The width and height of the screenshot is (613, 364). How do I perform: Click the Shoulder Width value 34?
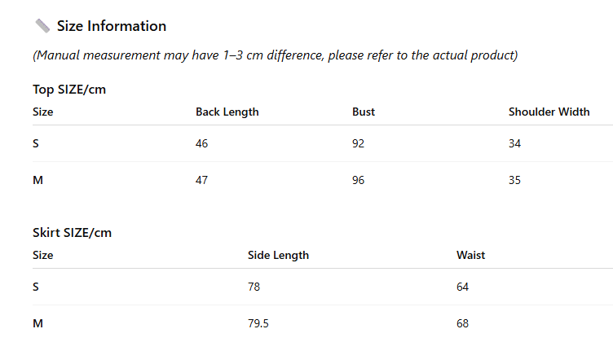(x=514, y=143)
